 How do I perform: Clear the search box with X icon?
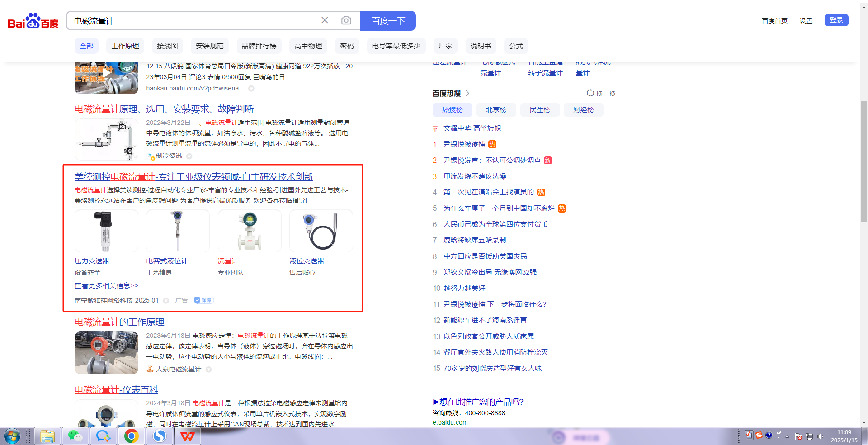[x=325, y=20]
